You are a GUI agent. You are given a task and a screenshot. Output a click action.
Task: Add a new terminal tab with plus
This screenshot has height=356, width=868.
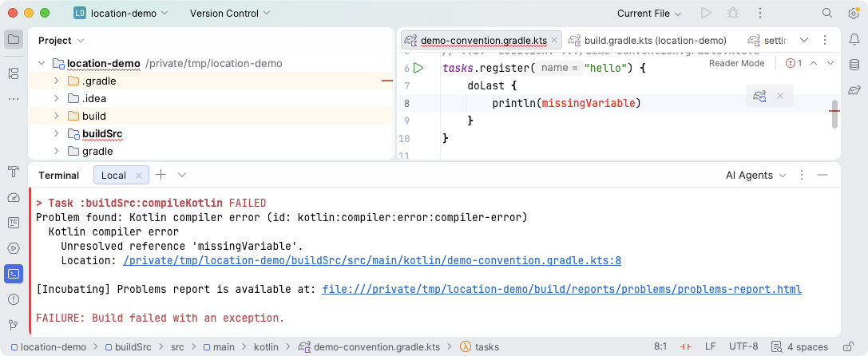point(161,175)
